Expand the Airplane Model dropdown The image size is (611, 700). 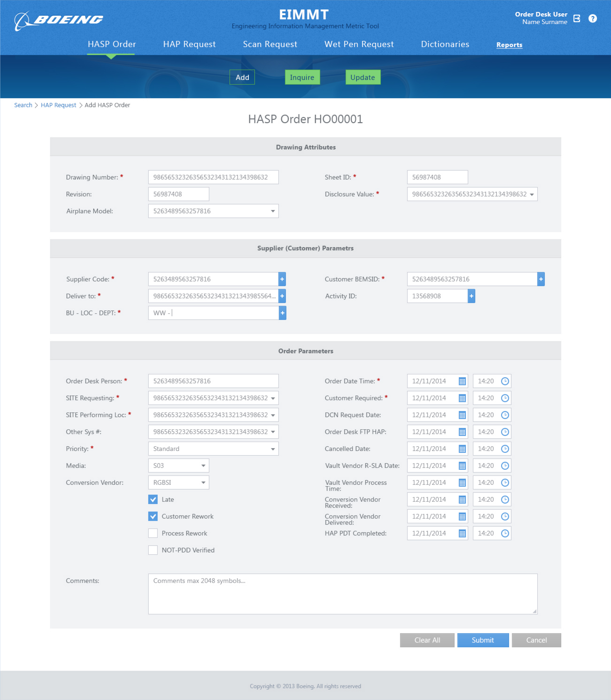(x=273, y=211)
